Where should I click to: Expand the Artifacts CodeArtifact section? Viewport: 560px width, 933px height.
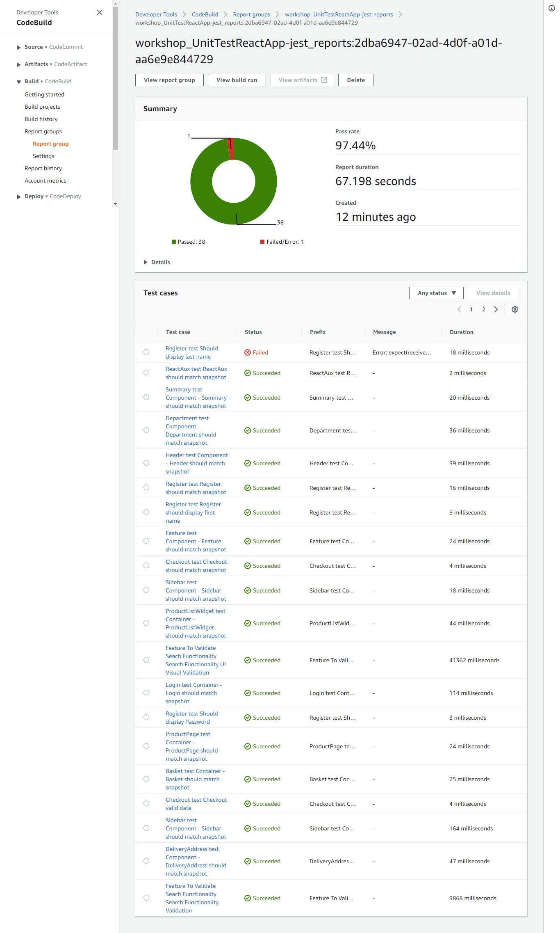(19, 64)
